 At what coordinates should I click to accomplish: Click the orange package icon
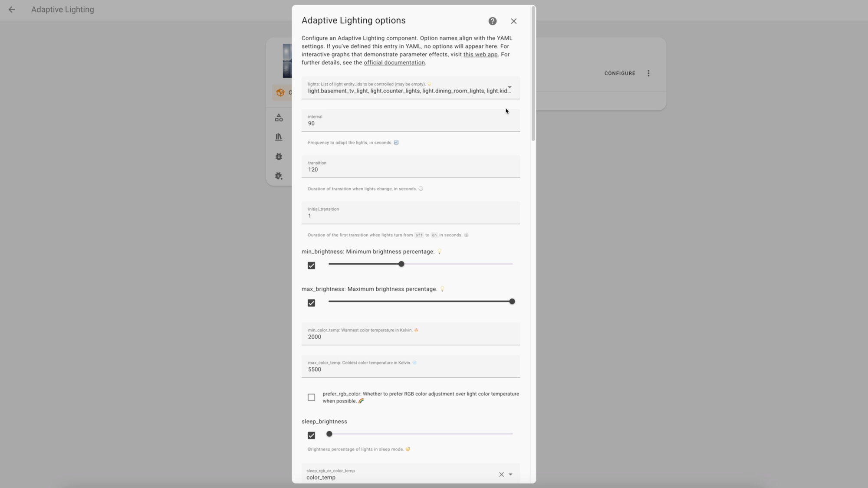(280, 92)
